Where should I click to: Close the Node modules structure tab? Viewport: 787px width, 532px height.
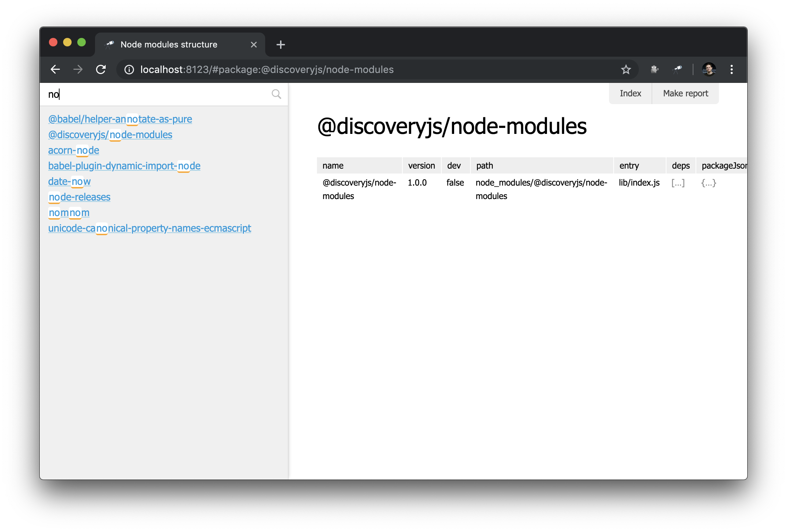(254, 45)
